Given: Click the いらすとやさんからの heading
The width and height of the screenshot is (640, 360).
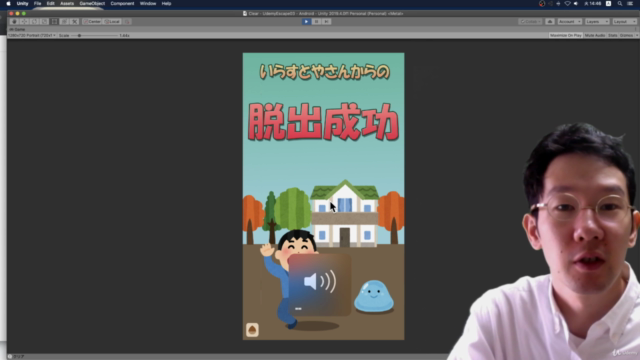Looking at the screenshot, I should click(324, 72).
